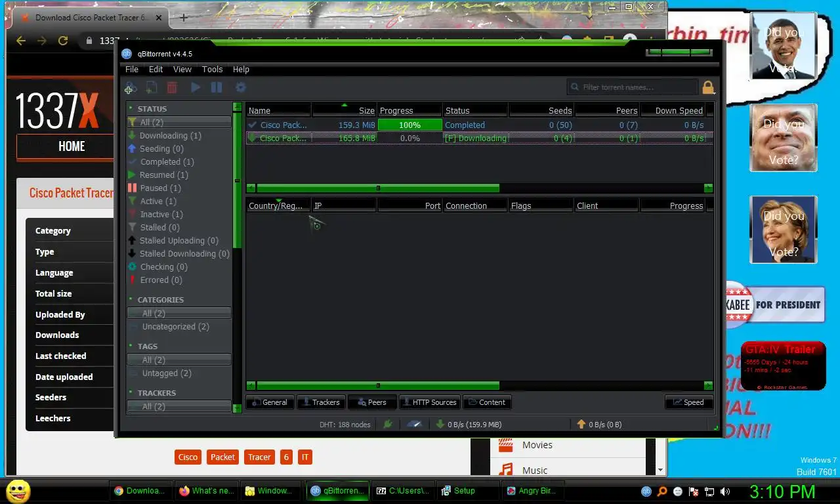
Task: Select the completed Cisco Pack torrent row
Action: click(479, 125)
